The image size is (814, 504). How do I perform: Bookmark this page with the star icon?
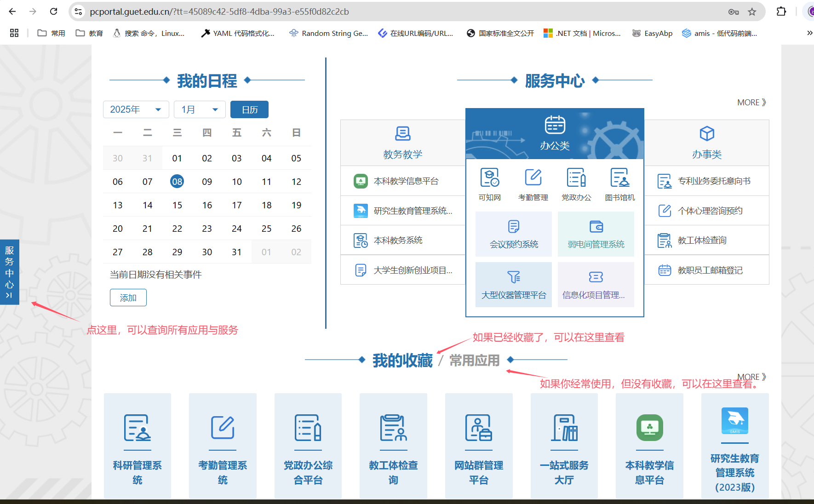(752, 11)
